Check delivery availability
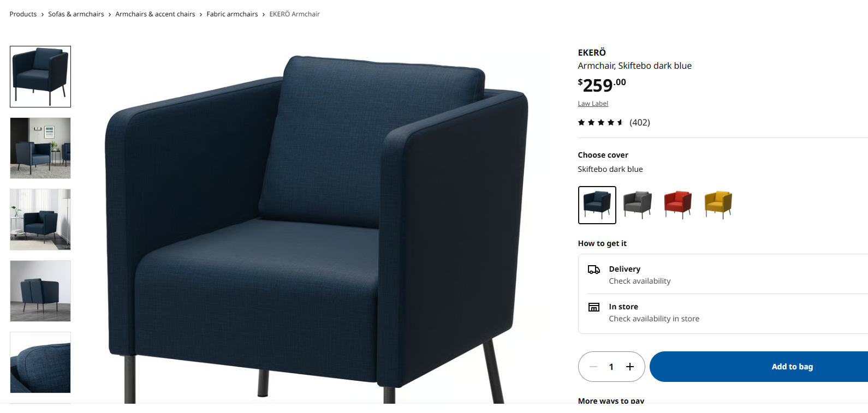The height and width of the screenshot is (413, 868). pyautogui.click(x=723, y=275)
